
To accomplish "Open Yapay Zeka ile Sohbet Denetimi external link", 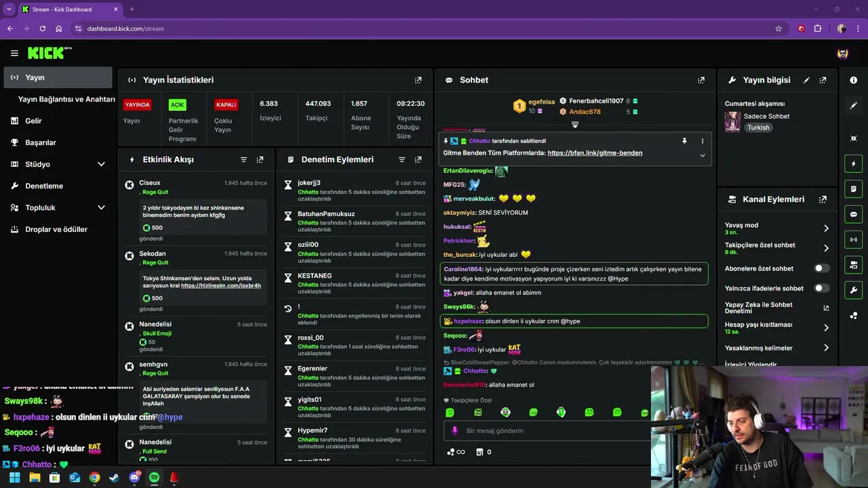I will [826, 308].
